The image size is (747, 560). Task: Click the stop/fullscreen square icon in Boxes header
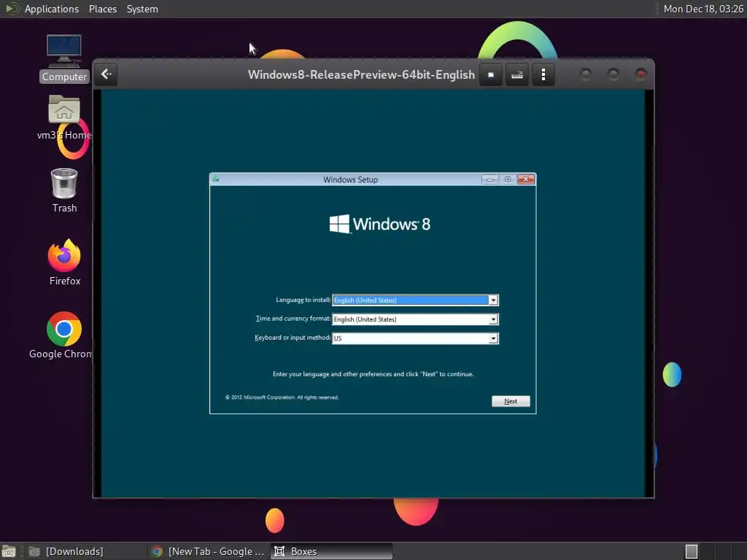click(x=491, y=75)
